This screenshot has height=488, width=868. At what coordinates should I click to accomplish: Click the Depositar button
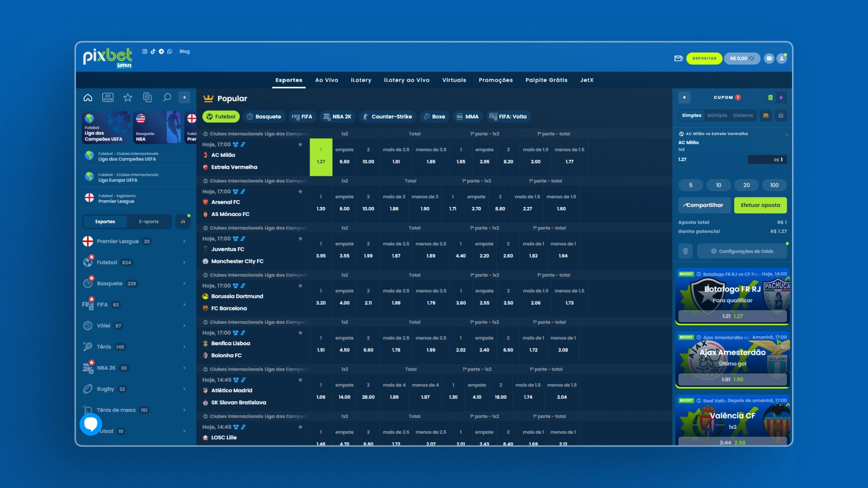704,59
